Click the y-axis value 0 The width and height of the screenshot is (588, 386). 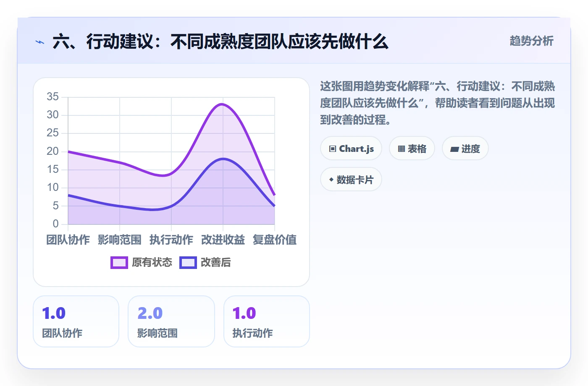pos(55,224)
